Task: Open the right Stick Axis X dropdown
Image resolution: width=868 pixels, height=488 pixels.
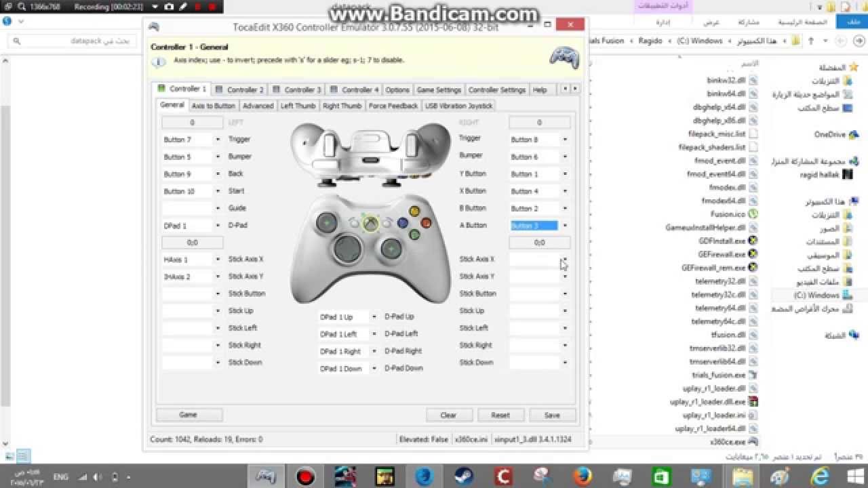Action: (565, 260)
